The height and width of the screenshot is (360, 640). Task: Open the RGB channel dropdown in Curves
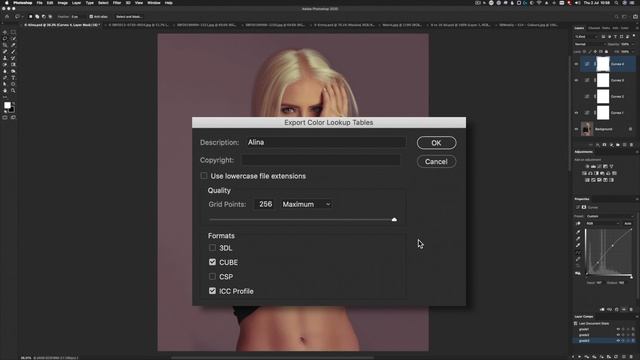click(x=602, y=224)
